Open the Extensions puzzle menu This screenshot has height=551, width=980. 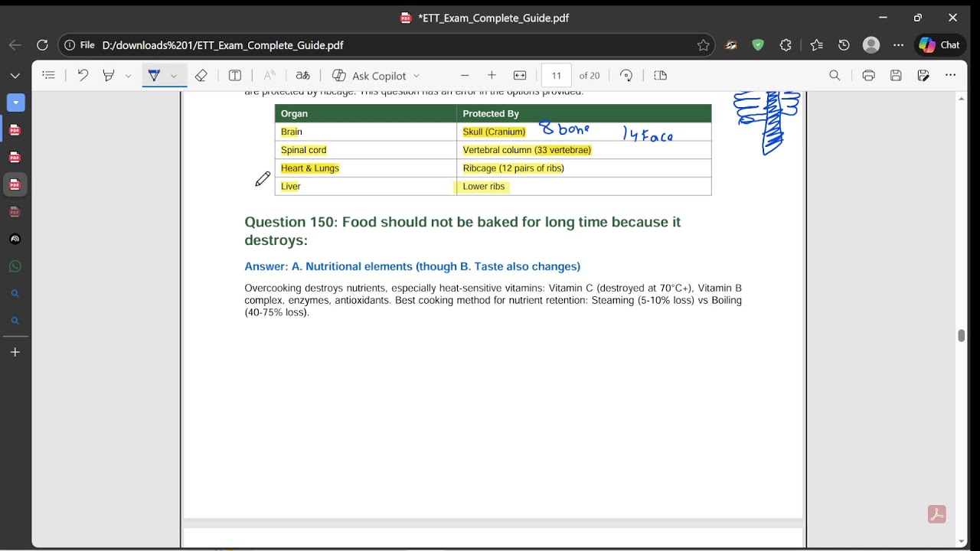pos(786,45)
